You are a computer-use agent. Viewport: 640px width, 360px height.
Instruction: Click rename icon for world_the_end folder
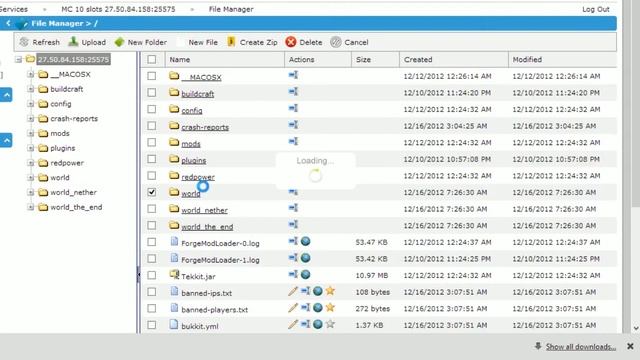tap(293, 224)
